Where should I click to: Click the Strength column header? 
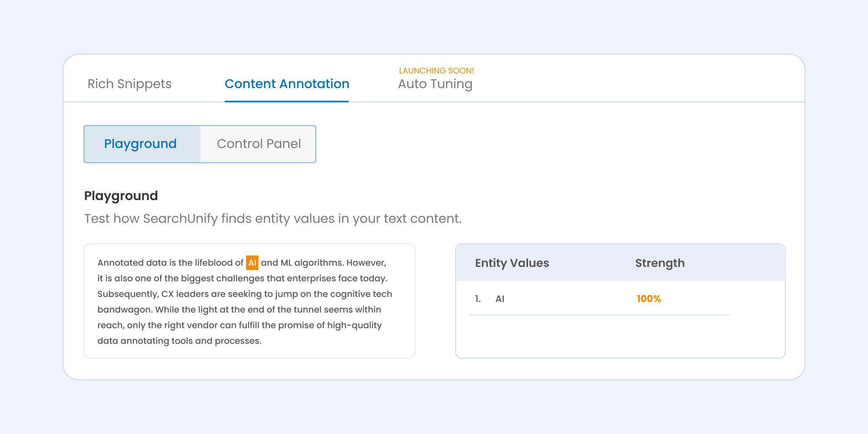660,263
